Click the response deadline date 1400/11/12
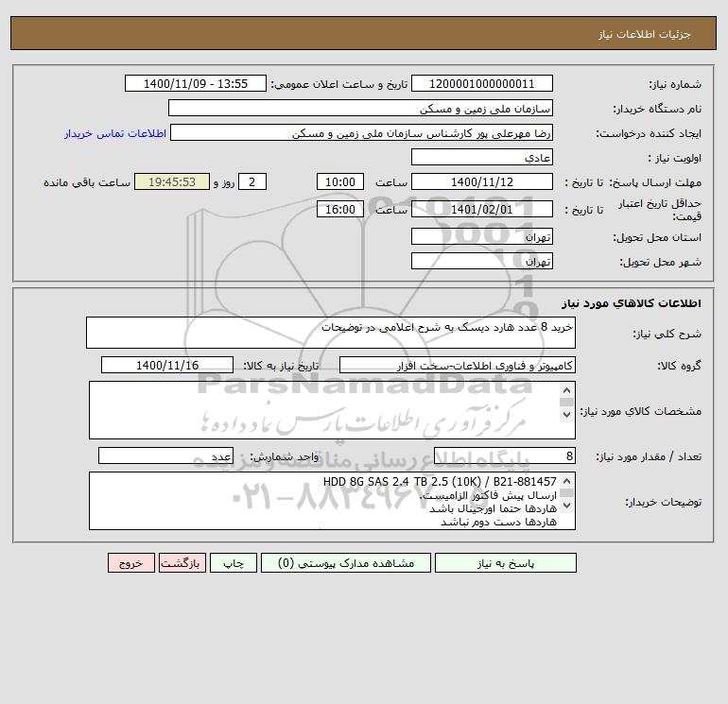This screenshot has height=704, width=728. tap(482, 182)
